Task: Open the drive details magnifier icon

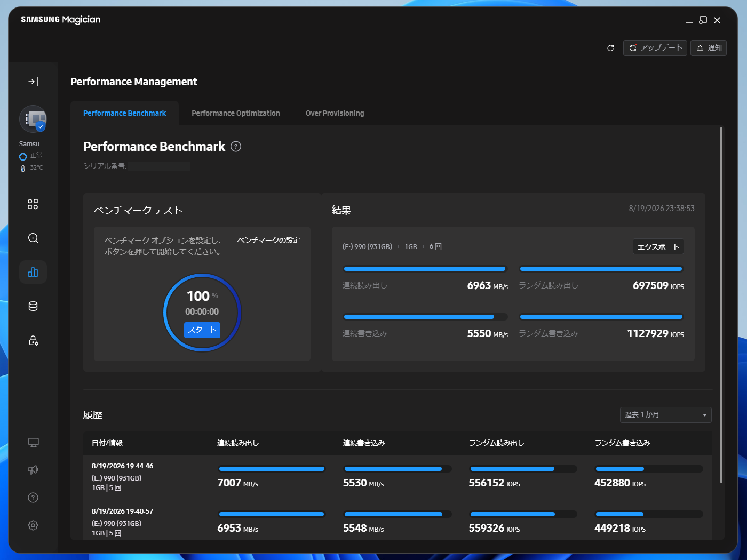Action: coord(33,238)
